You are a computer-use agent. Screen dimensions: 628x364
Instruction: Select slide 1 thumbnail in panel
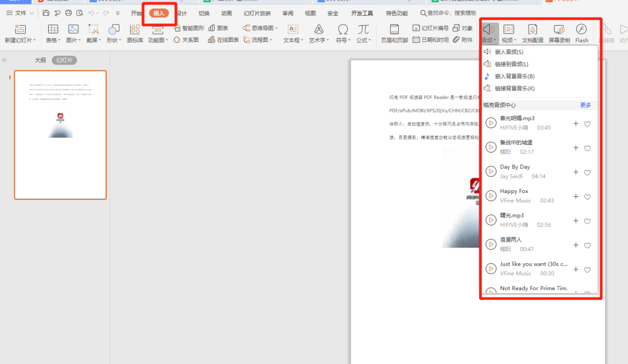point(60,135)
